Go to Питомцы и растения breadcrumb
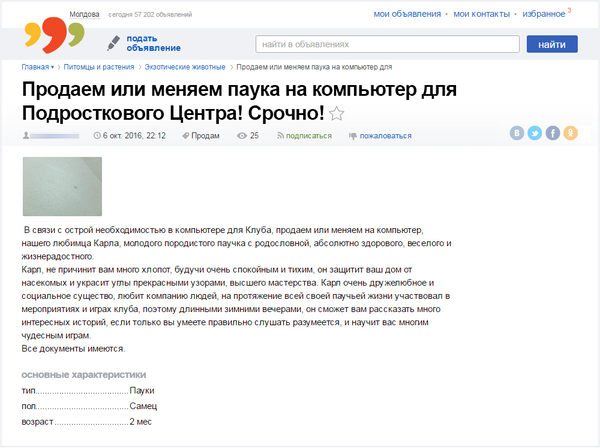Viewport: 600px width, 448px height. pos(96,67)
